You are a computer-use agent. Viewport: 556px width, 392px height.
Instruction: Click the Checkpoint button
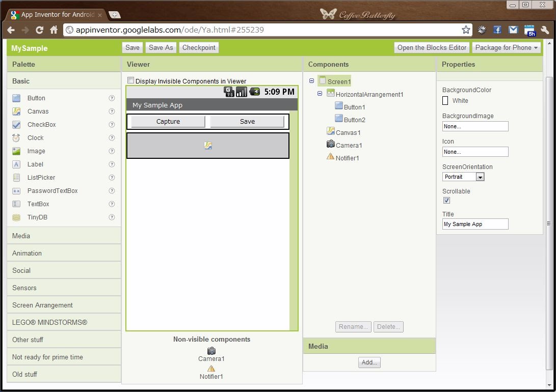click(x=199, y=47)
